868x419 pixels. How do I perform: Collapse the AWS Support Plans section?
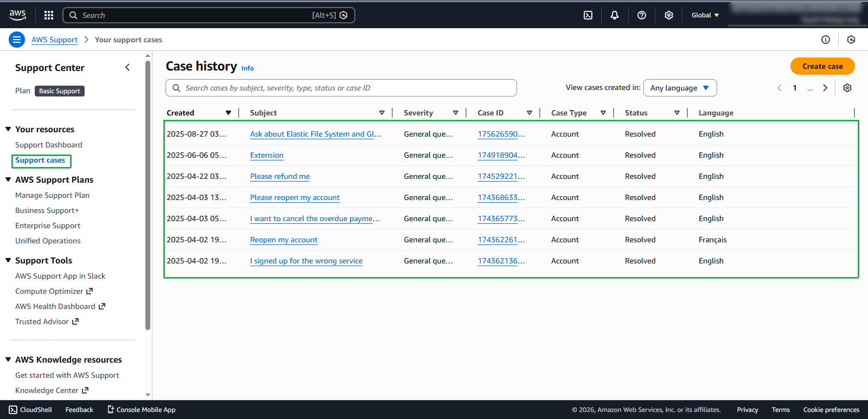8,179
